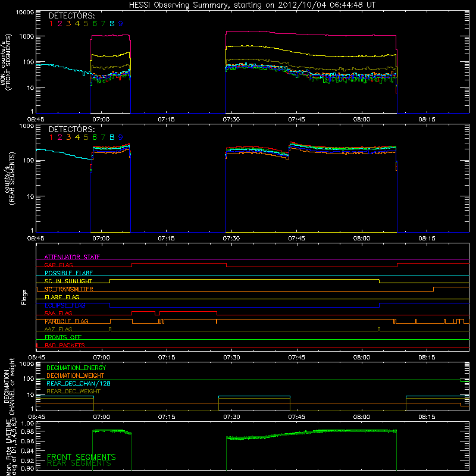Click DETECTORS: label in front segments plot
Image resolution: width=476 pixels, height=476 pixels.
[71, 15]
